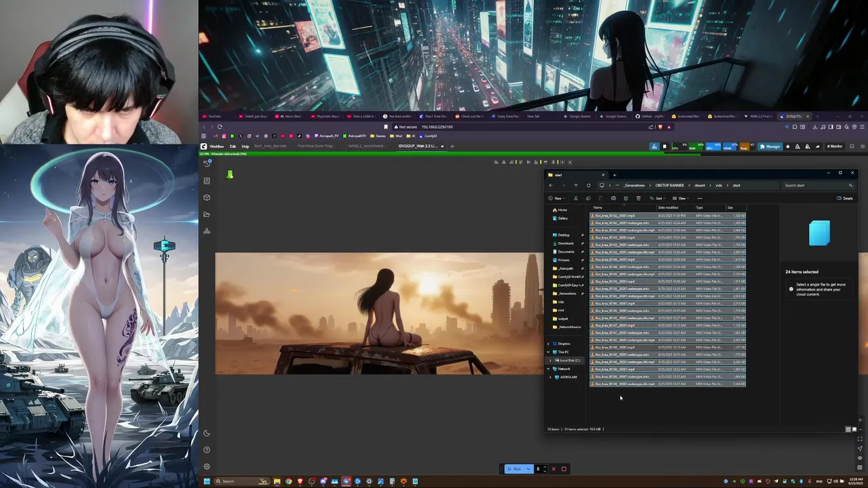This screenshot has width=868, height=488.
Task: Click the Cut icon in File Explorer toolbar
Action: 576,199
